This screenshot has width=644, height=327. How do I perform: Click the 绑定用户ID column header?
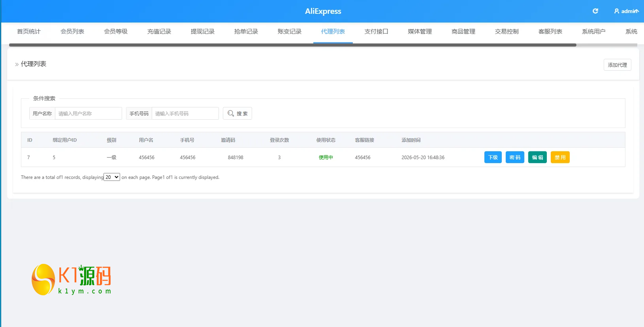tap(65, 140)
